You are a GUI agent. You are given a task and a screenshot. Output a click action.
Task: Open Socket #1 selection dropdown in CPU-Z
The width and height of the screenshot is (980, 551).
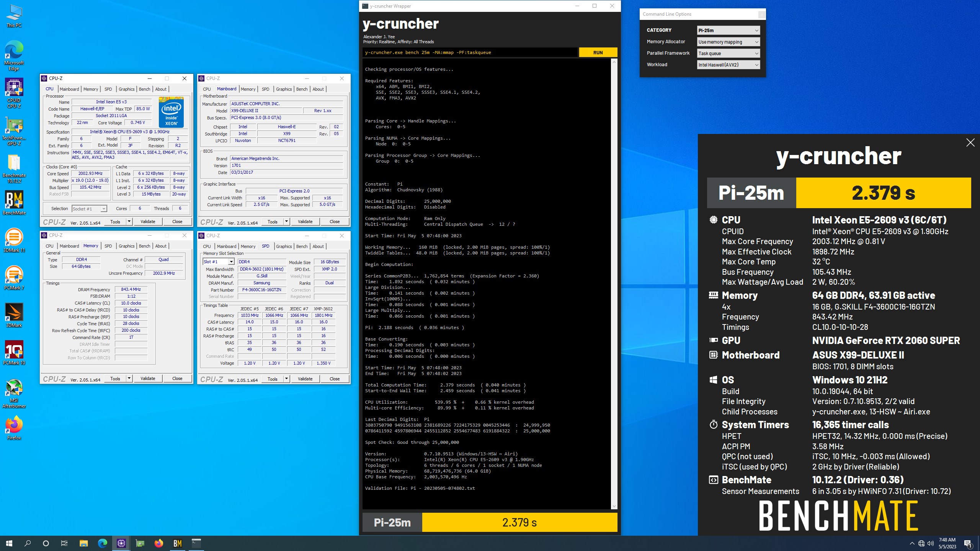[x=89, y=209]
